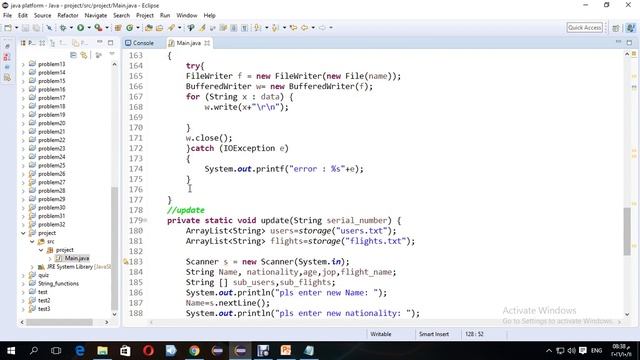
Task: Open File Explorer from taskbar
Action: (x=102, y=351)
